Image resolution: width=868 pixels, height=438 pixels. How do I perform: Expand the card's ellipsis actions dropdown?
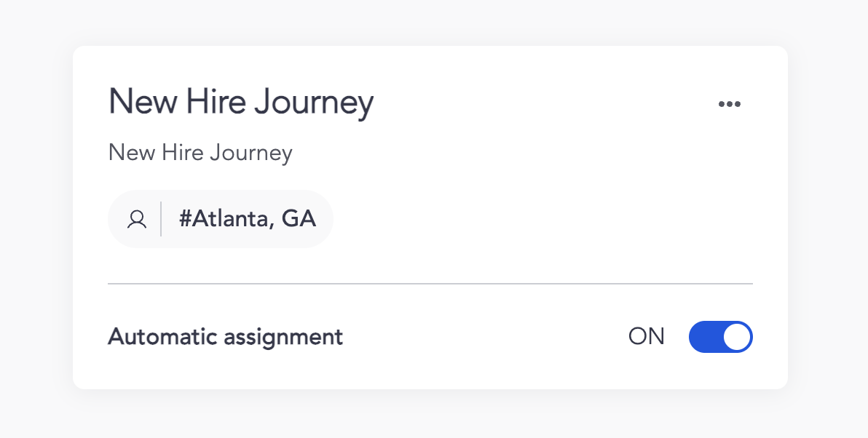coord(729,104)
